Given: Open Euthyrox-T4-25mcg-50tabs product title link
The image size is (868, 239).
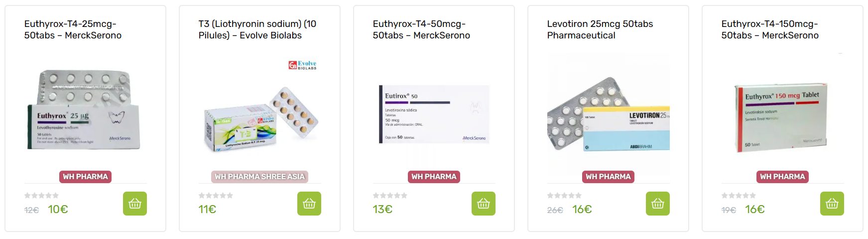Looking at the screenshot, I should 73,29.
